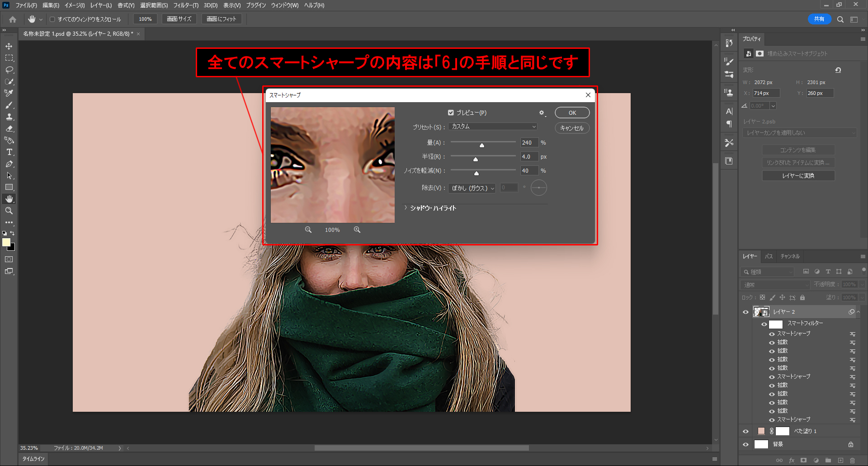This screenshot has height=466, width=868.
Task: Click the キャンセル button
Action: coord(572,128)
